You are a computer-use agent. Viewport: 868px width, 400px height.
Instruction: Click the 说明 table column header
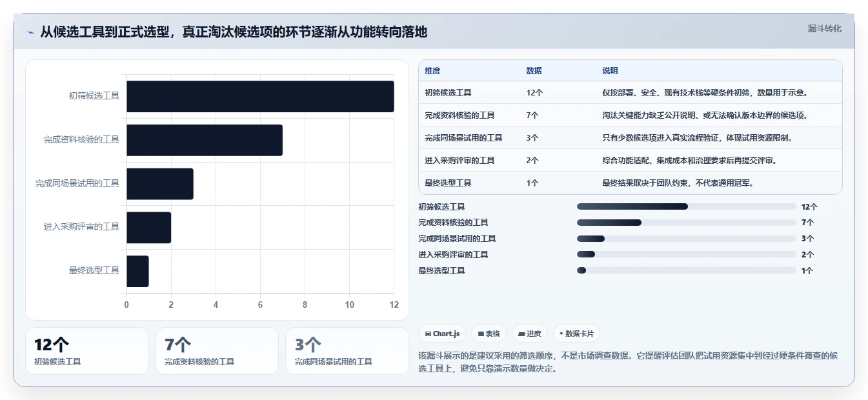pos(610,71)
